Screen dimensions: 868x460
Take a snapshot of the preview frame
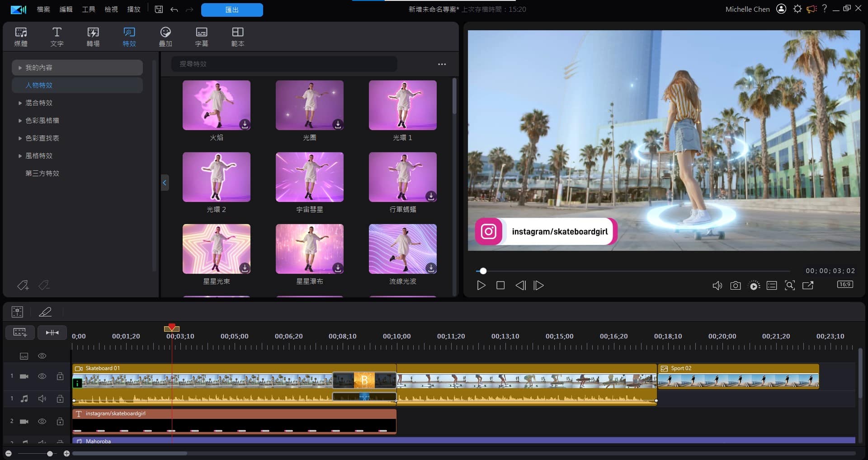(736, 285)
